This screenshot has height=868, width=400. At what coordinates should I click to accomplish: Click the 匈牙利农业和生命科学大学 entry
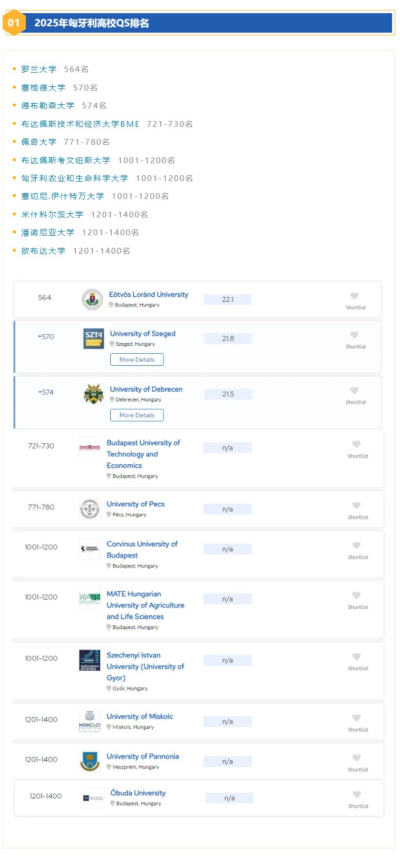tap(75, 178)
